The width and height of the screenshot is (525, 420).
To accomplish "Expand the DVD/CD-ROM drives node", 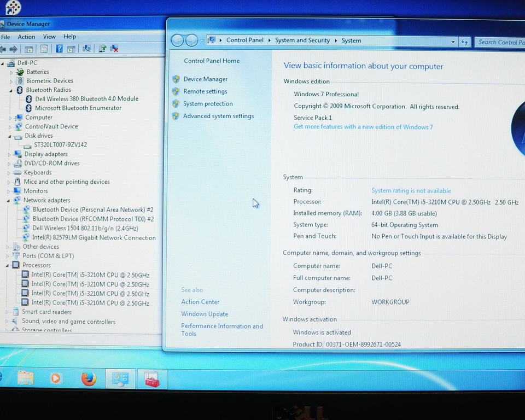I will (9, 164).
